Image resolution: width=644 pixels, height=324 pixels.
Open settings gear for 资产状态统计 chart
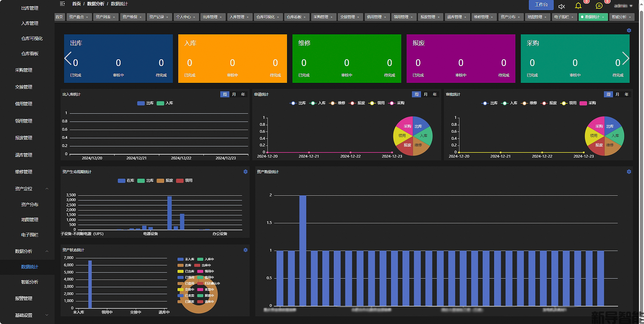[246, 250]
